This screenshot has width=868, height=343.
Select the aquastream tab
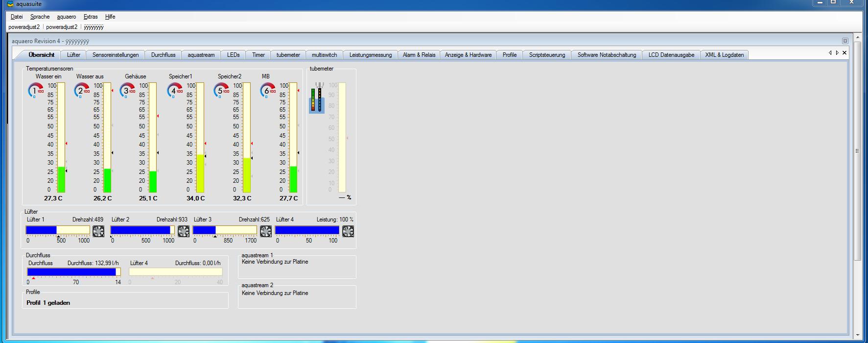(x=201, y=55)
